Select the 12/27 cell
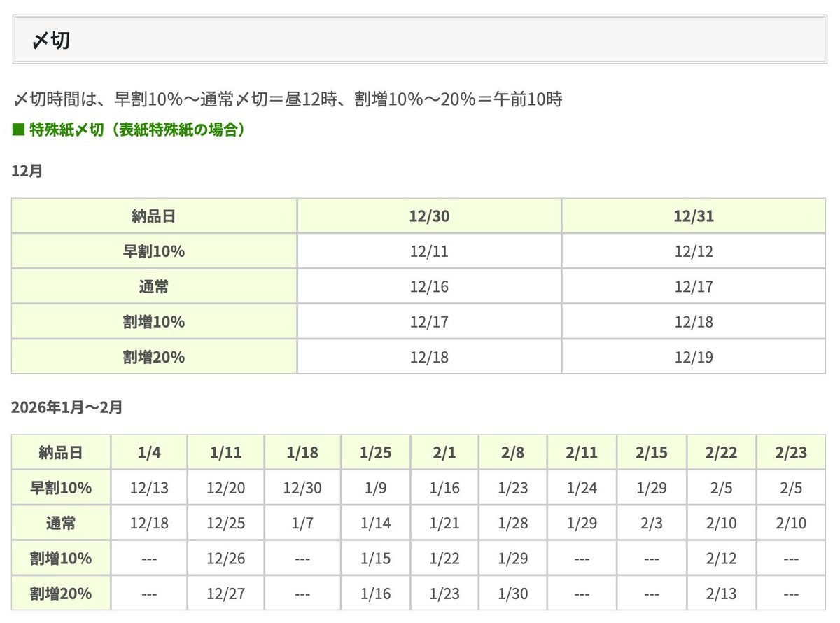Image resolution: width=840 pixels, height=623 pixels. pos(225,594)
